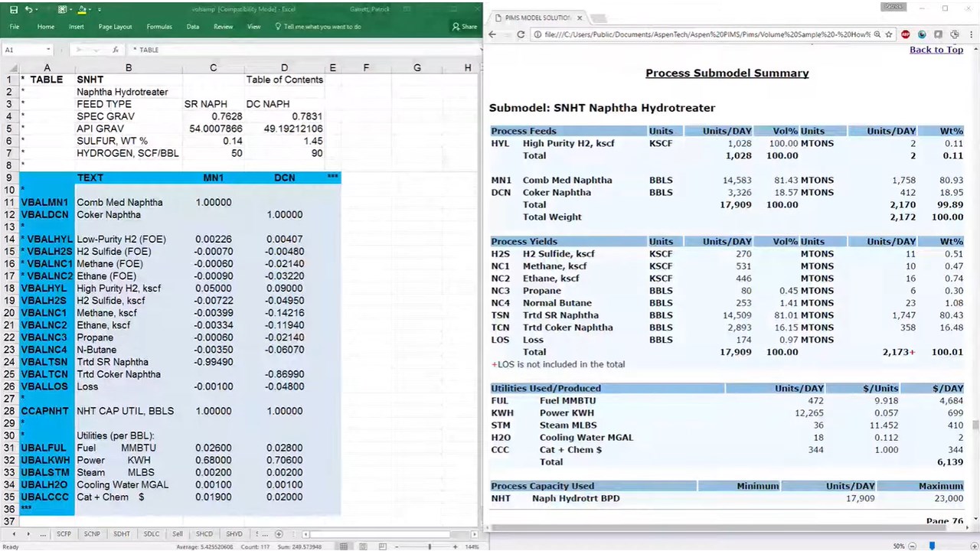Image resolution: width=980 pixels, height=551 pixels.
Task: Open the pie-chart extension icon
Action: pyautogui.click(x=955, y=34)
